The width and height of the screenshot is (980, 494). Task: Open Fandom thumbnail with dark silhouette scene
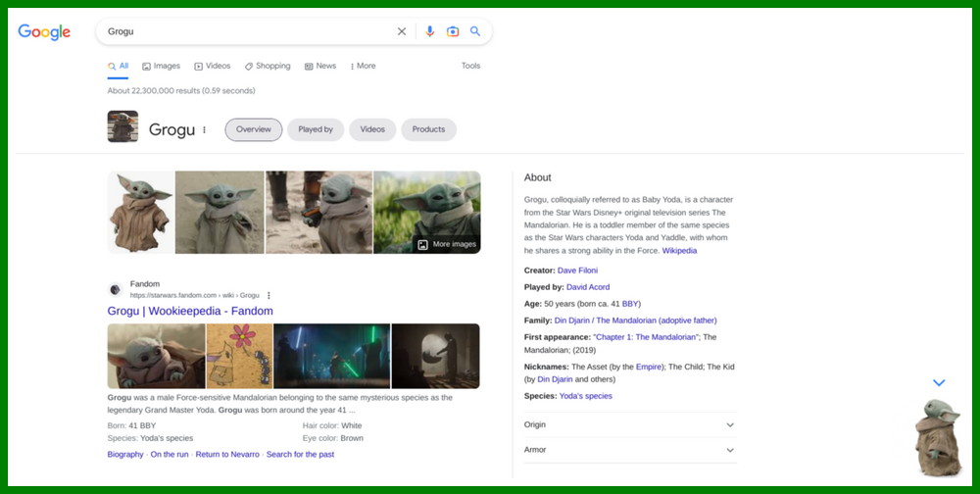click(x=436, y=356)
